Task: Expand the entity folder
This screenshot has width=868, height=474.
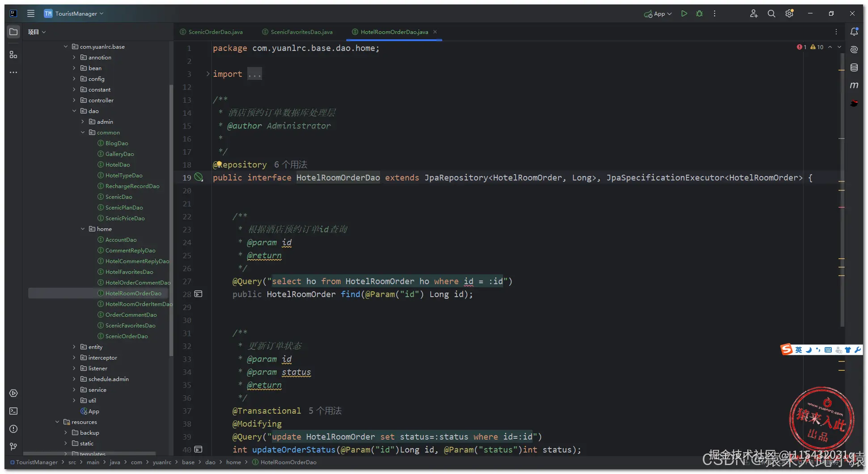Action: 74,347
